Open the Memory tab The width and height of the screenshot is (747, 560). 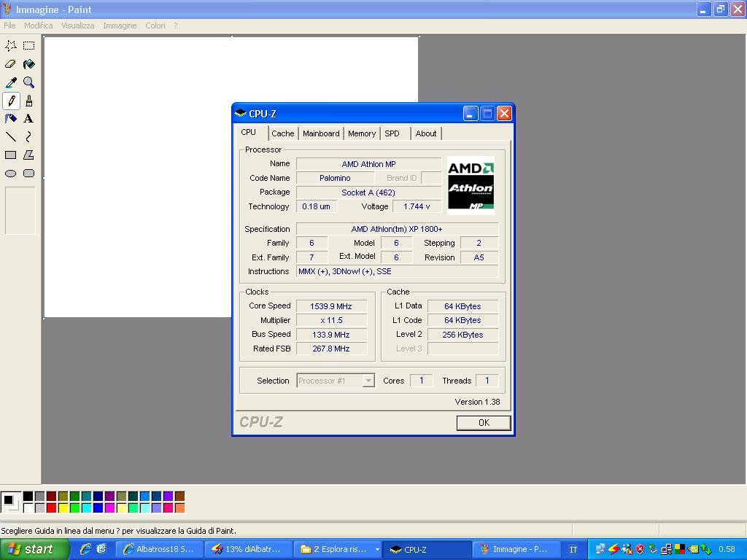click(362, 134)
